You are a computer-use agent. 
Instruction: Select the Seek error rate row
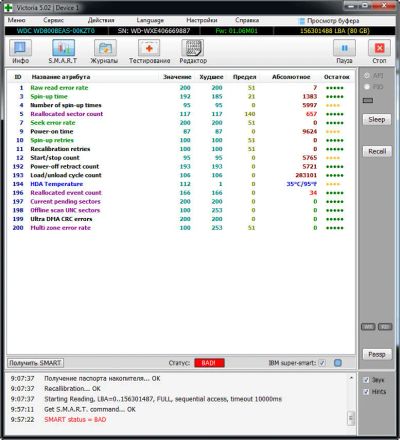181,123
